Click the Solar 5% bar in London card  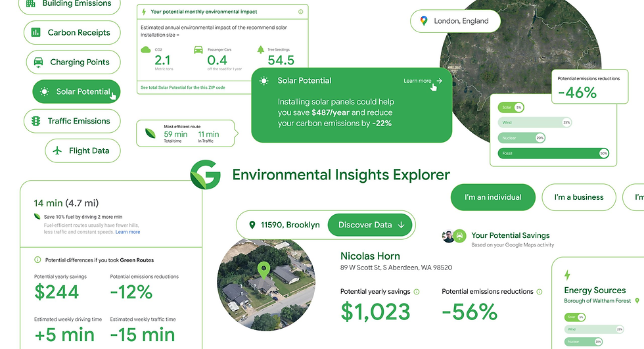point(511,108)
